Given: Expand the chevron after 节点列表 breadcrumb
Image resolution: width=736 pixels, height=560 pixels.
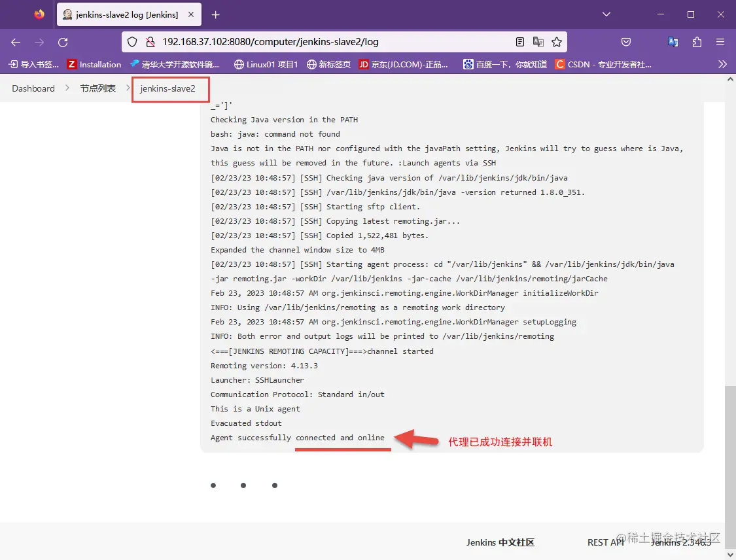Looking at the screenshot, I should [128, 88].
